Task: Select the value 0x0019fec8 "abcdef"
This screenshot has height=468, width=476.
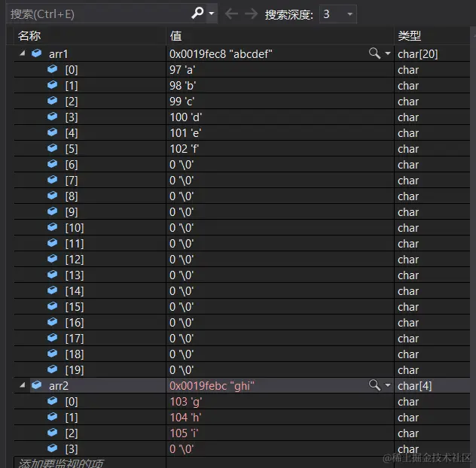Action: 221,54
